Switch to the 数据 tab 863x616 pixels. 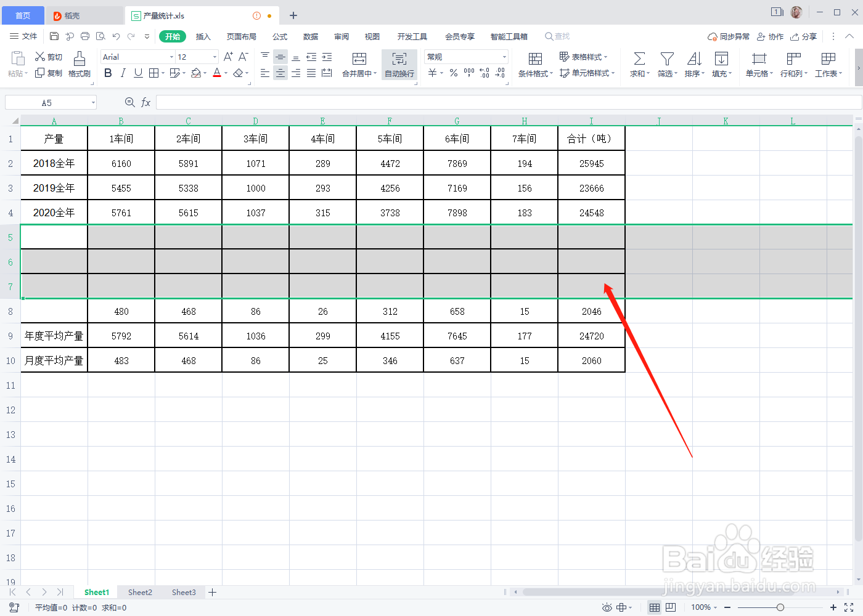(311, 36)
